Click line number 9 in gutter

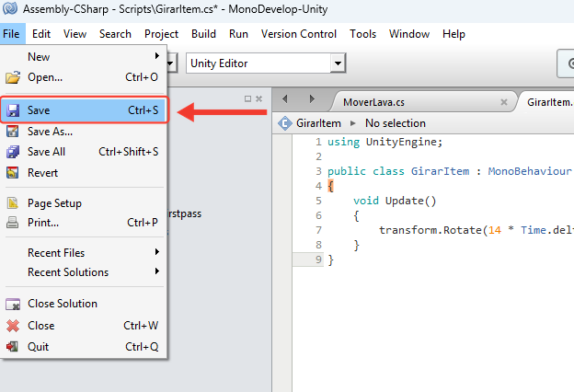click(318, 259)
